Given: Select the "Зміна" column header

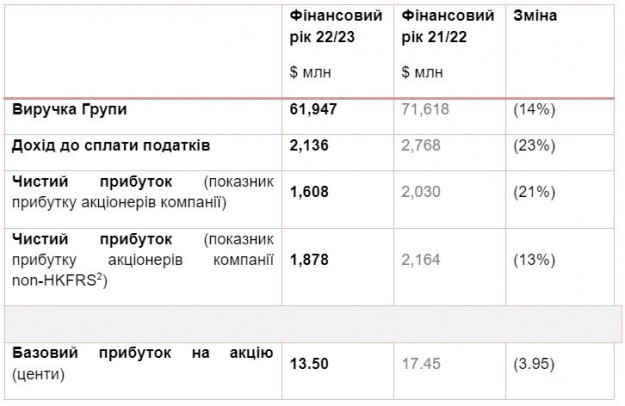Looking at the screenshot, I should (x=535, y=17).
